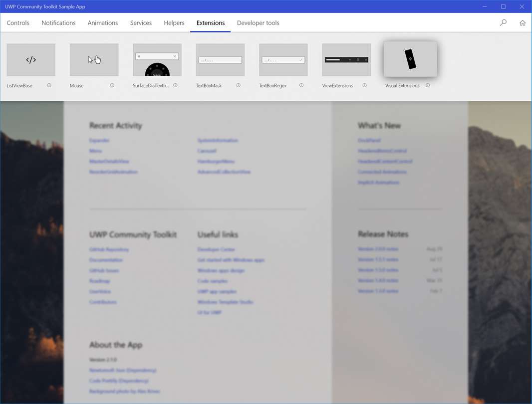The image size is (532, 404).
Task: Click the Recent Activity heading
Action: pos(116,126)
